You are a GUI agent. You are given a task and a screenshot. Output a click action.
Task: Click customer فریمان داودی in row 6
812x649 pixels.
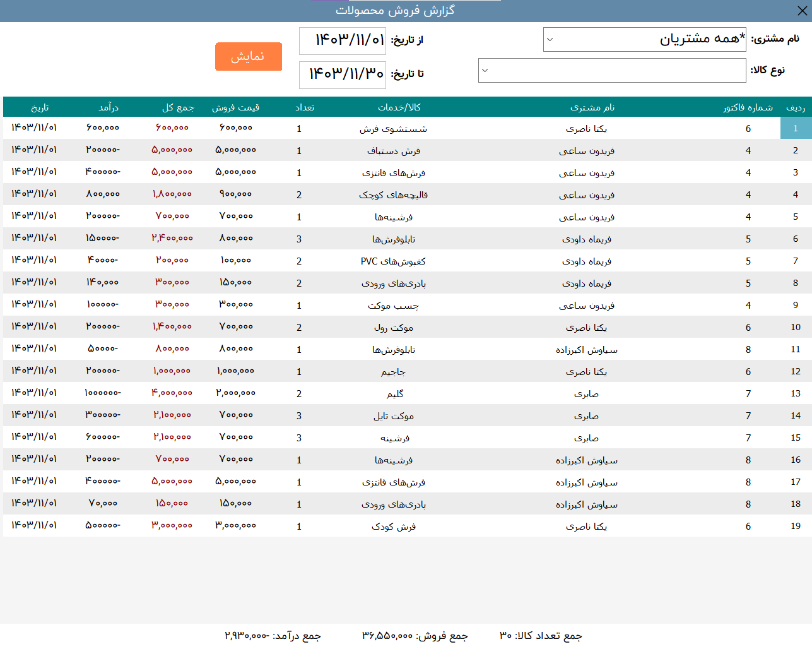point(586,239)
